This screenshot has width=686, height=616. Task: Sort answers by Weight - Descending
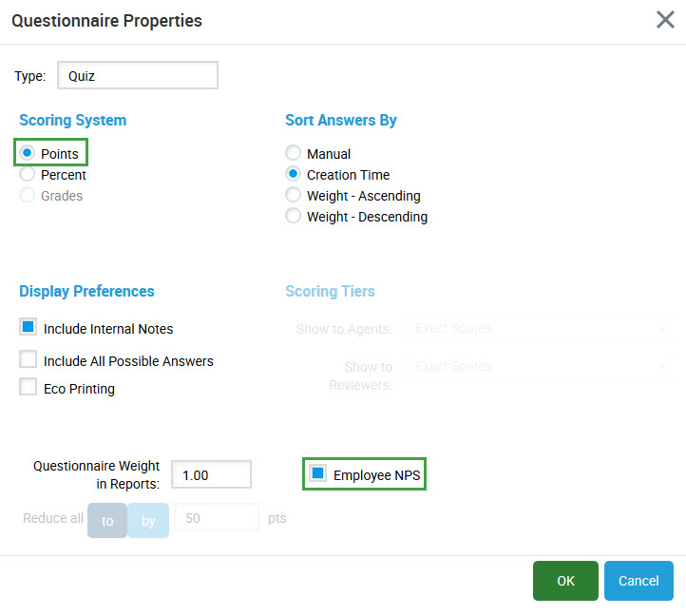[x=294, y=217]
